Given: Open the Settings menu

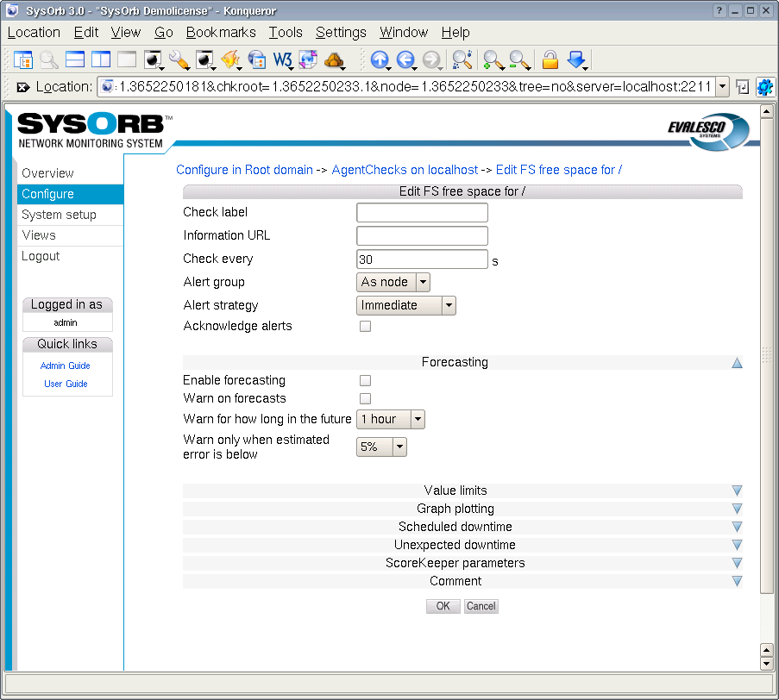Looking at the screenshot, I should tap(341, 32).
